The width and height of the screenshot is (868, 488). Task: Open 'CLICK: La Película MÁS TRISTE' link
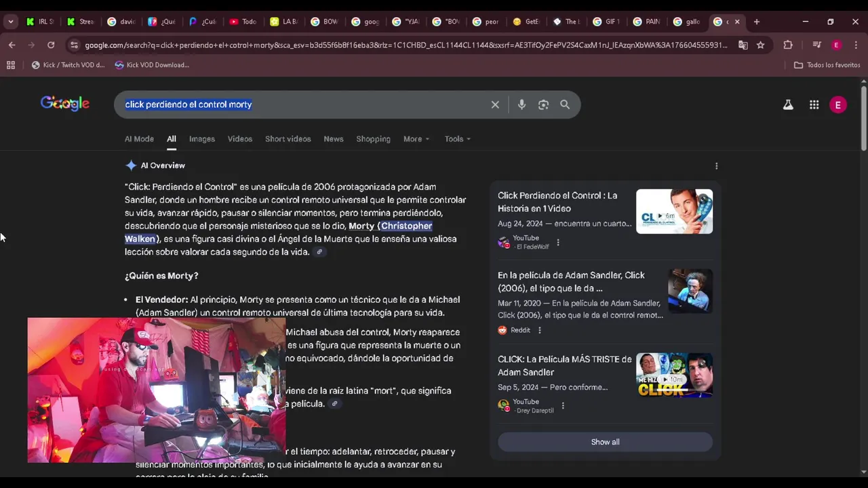[564, 365]
